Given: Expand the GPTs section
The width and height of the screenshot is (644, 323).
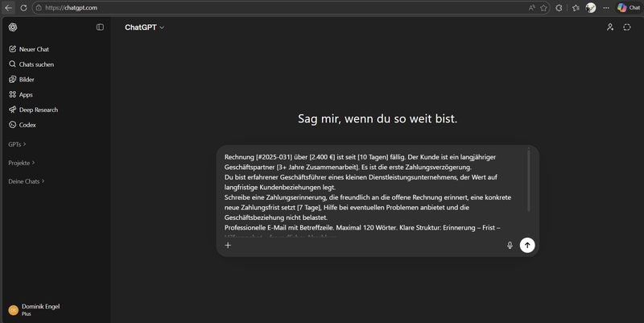Looking at the screenshot, I should 17,144.
